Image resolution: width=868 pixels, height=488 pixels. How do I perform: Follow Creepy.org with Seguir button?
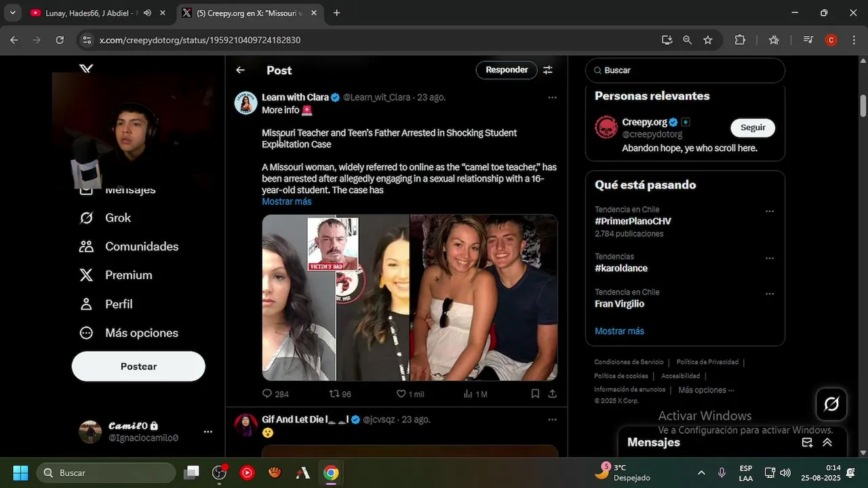[753, 127]
